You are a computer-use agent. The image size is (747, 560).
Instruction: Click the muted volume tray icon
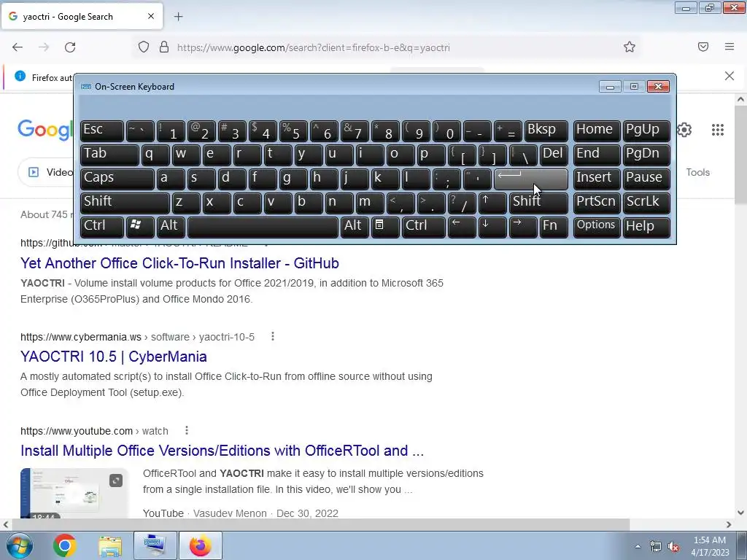click(x=673, y=547)
